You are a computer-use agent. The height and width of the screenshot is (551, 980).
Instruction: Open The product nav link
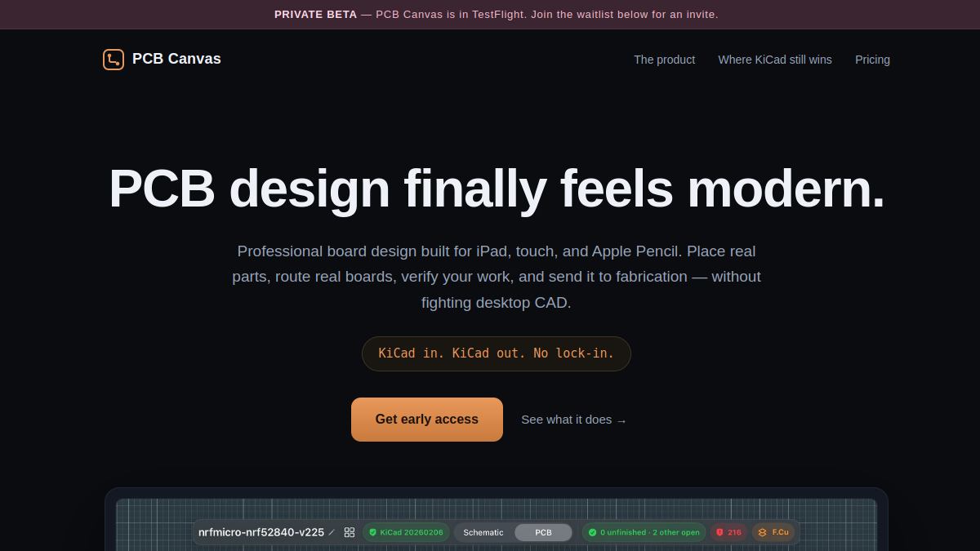coord(664,60)
